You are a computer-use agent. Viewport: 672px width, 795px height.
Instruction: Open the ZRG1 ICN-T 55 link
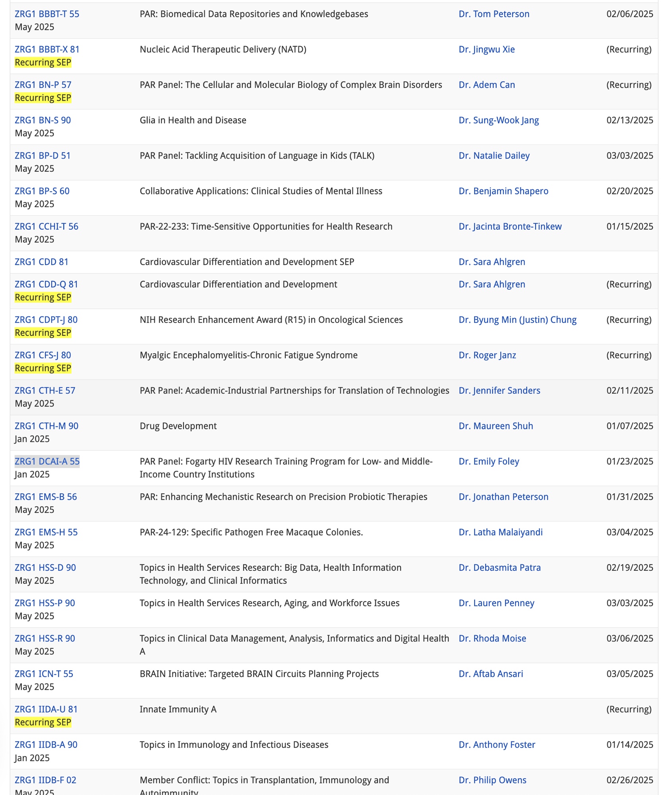click(x=44, y=674)
